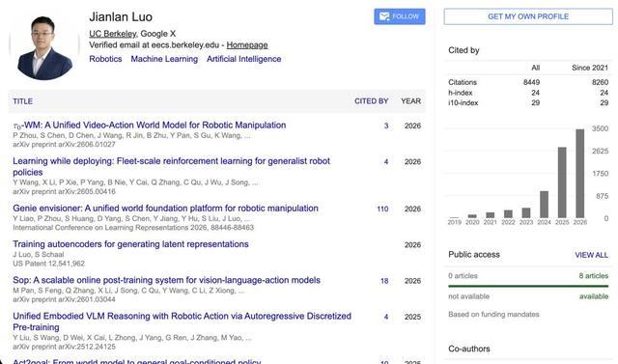Select the Robotics interest tag

click(x=105, y=59)
